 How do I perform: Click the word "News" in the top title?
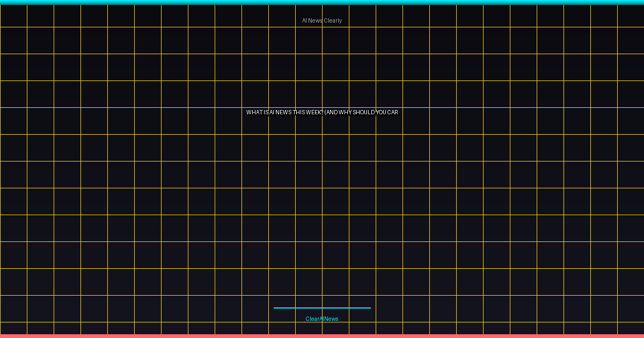pos(315,20)
